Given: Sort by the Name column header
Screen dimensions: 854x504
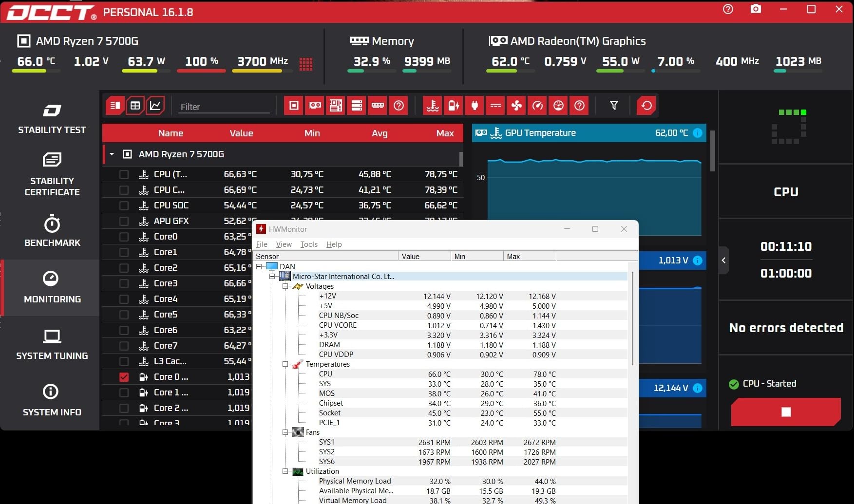Looking at the screenshot, I should (171, 133).
